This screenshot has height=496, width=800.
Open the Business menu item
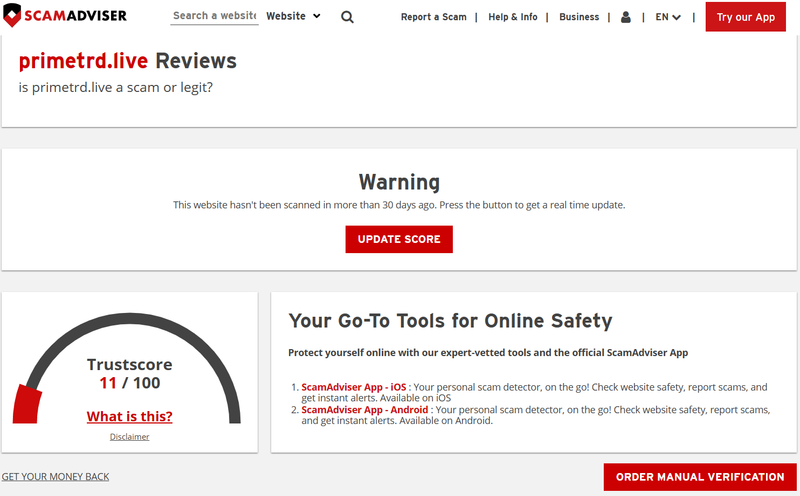click(x=579, y=17)
